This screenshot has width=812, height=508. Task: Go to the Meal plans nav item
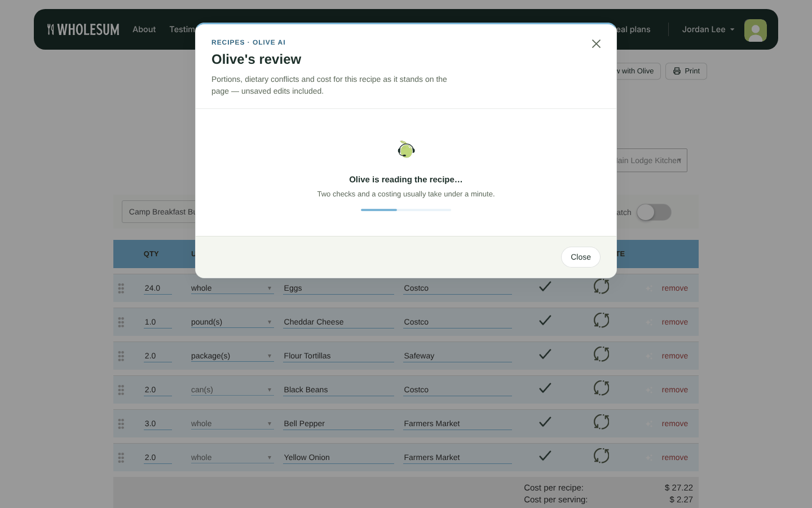[x=634, y=29]
